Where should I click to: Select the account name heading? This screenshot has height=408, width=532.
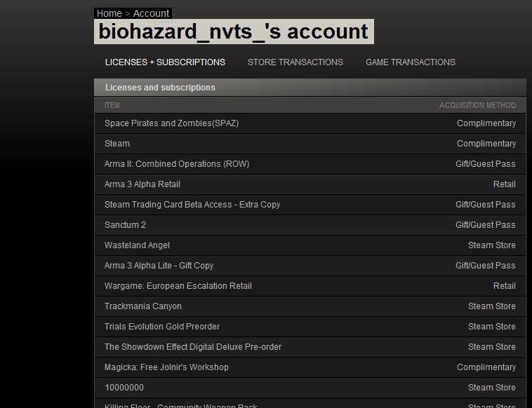[234, 32]
